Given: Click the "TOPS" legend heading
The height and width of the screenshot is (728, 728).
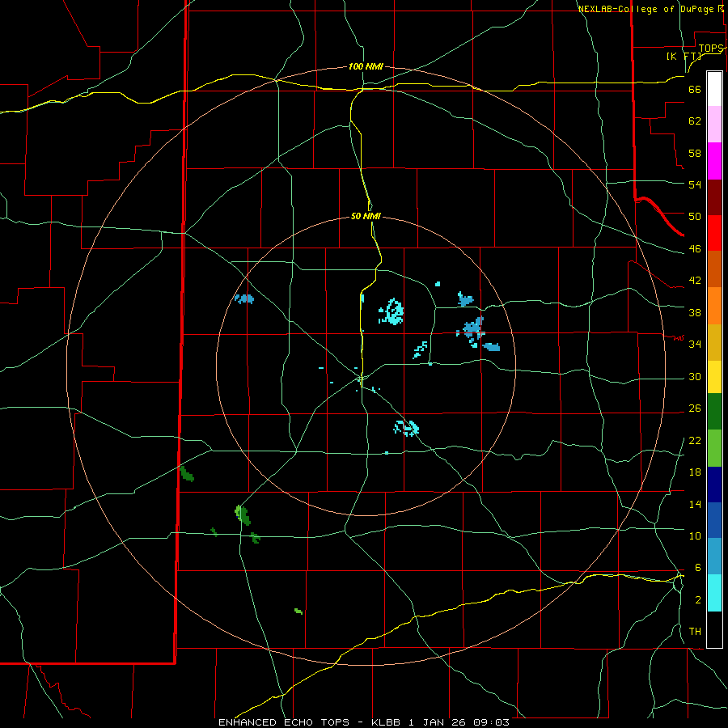Looking at the screenshot, I should point(711,49).
